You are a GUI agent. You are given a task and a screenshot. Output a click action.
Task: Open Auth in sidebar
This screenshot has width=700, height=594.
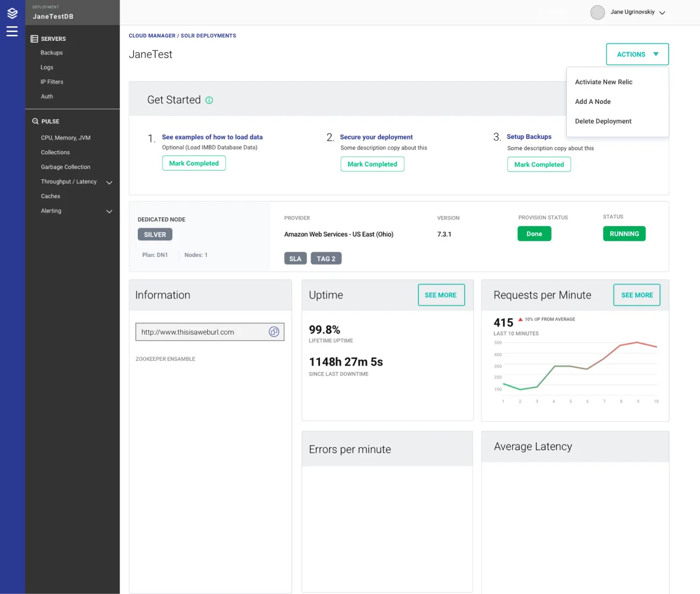coord(47,96)
